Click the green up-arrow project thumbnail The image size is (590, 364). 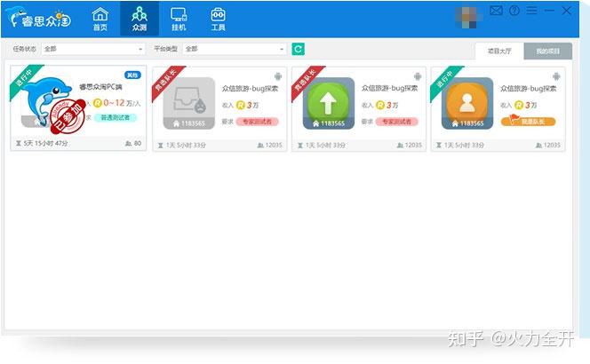pos(331,103)
